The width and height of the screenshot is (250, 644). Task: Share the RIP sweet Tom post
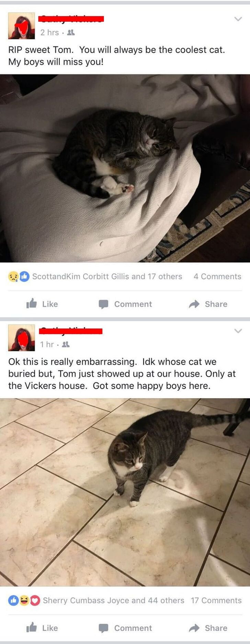208,304
